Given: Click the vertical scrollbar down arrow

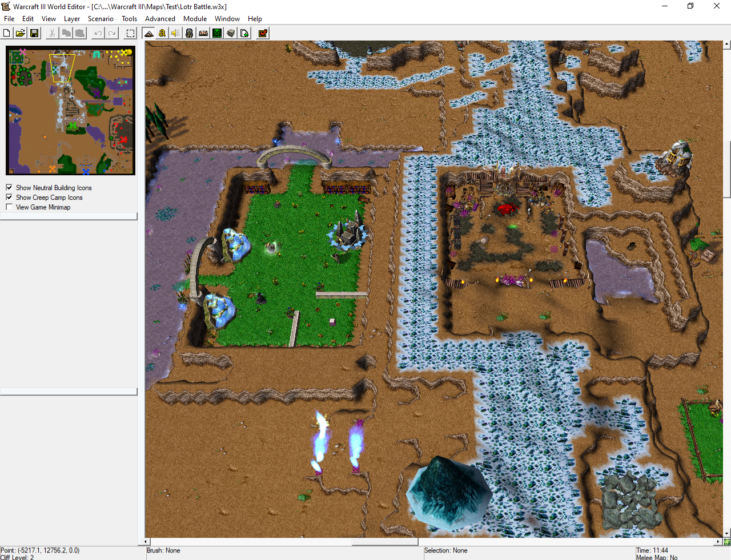Looking at the screenshot, I should point(727,534).
